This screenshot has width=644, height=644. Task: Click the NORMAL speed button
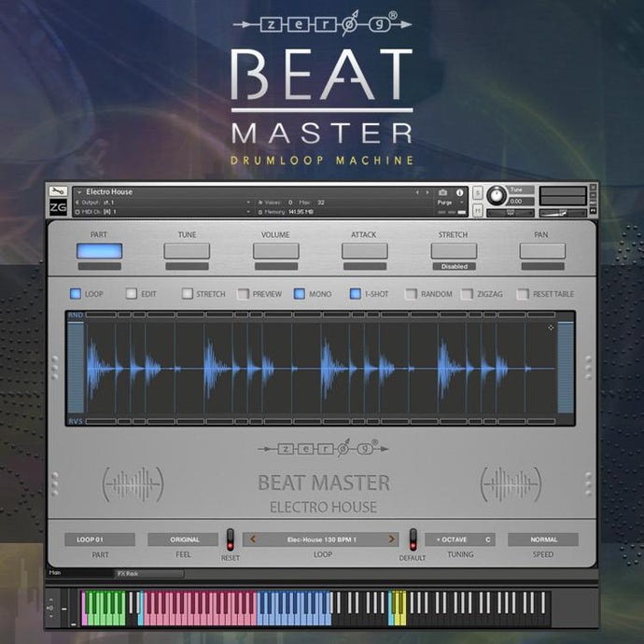click(543, 539)
